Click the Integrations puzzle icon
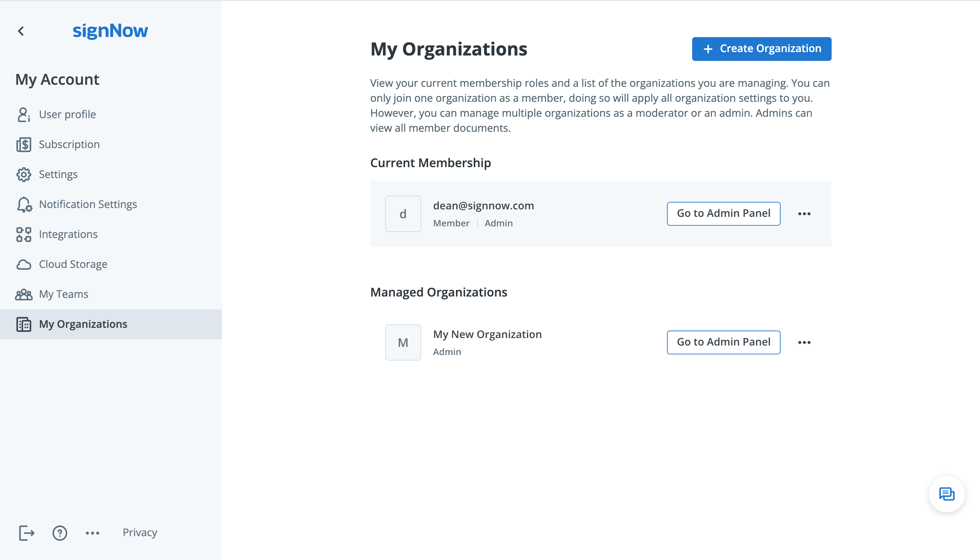 (x=23, y=234)
